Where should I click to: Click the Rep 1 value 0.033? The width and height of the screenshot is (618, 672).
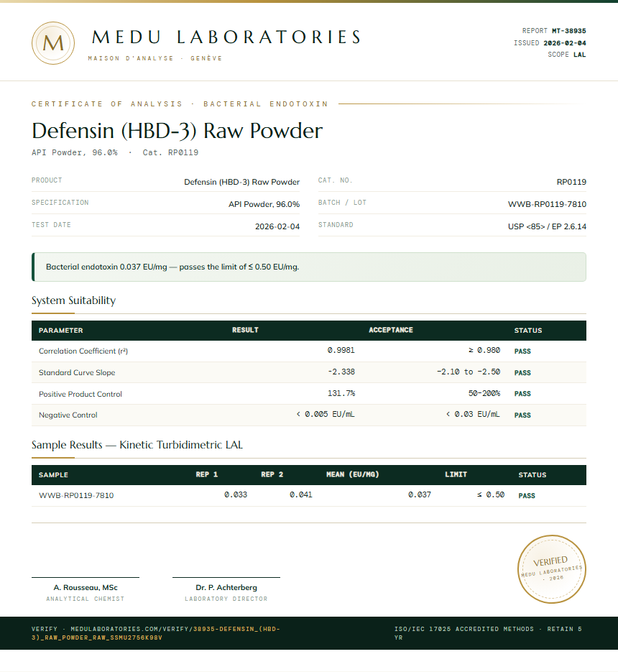click(x=236, y=494)
